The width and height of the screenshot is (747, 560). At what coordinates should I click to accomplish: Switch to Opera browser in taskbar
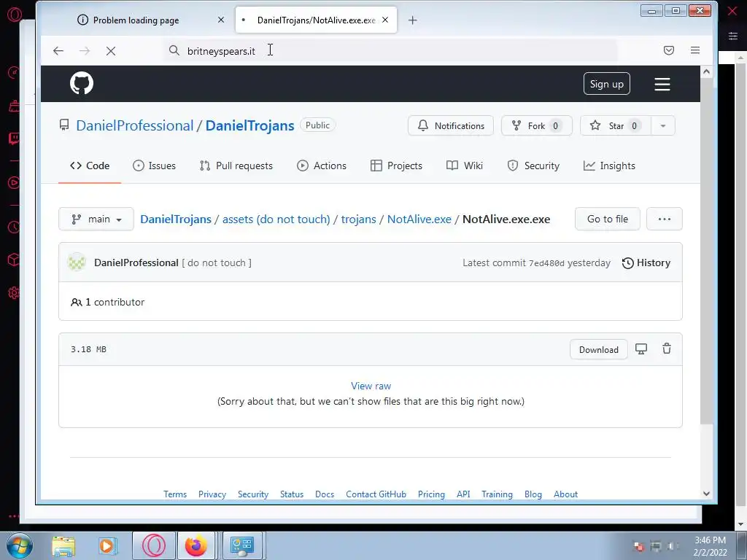click(154, 545)
